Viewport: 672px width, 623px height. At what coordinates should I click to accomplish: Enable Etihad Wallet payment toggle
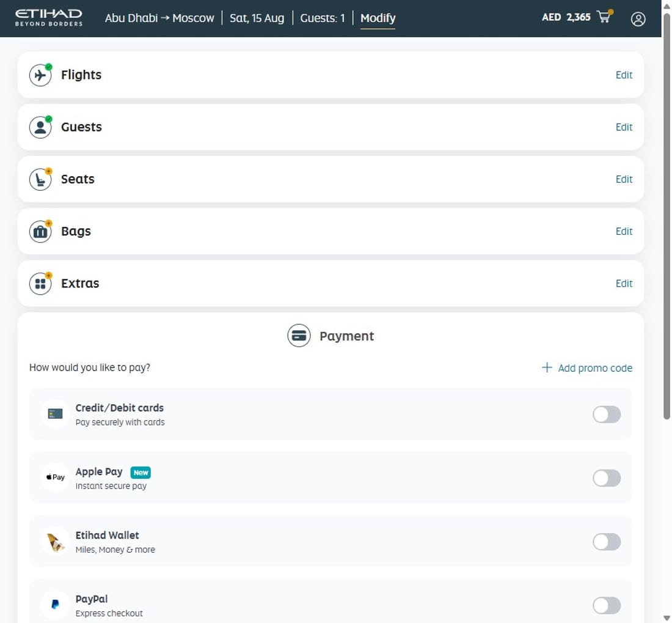pos(607,542)
